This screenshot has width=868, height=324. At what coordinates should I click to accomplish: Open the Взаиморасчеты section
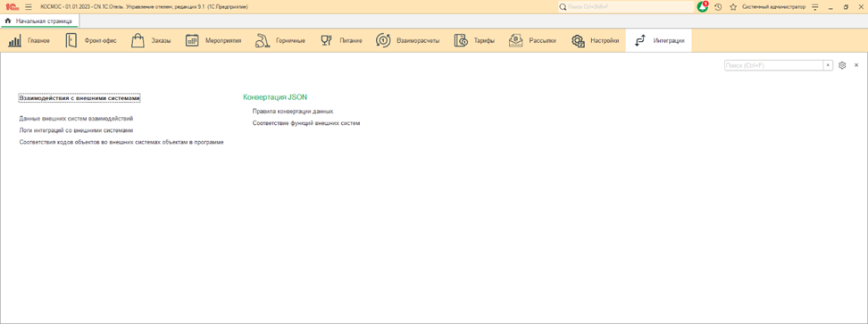(x=418, y=41)
